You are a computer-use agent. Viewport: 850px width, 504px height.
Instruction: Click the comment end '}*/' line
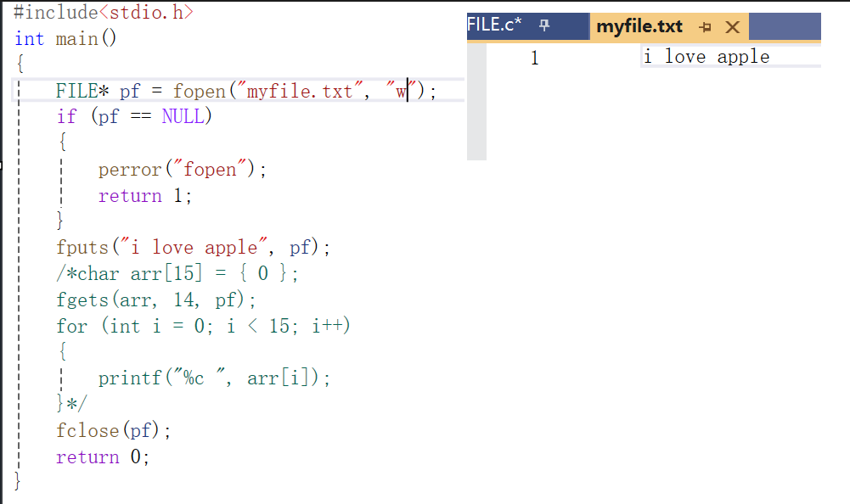pyautogui.click(x=71, y=403)
